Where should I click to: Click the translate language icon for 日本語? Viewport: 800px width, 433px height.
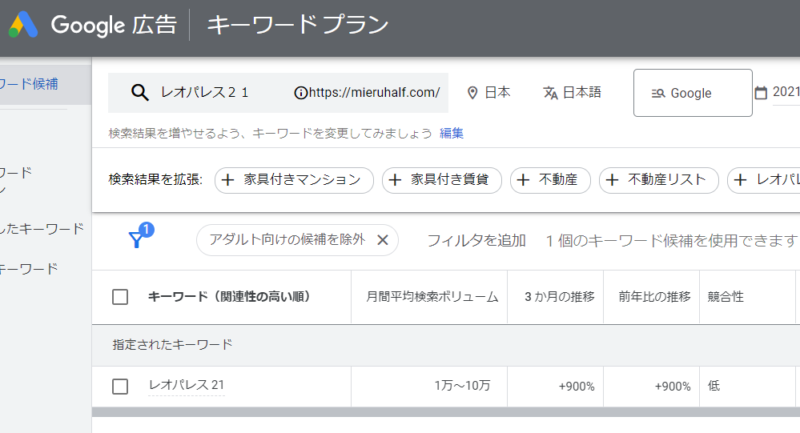click(549, 93)
